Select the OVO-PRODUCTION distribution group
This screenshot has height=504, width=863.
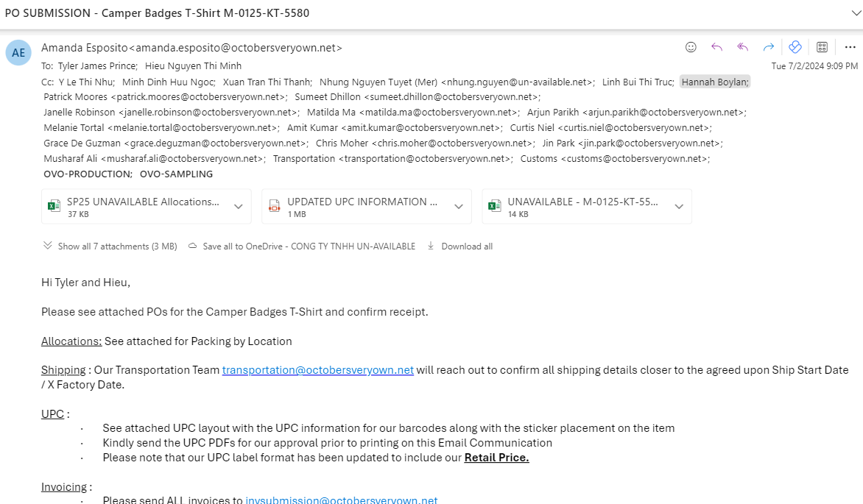click(88, 174)
